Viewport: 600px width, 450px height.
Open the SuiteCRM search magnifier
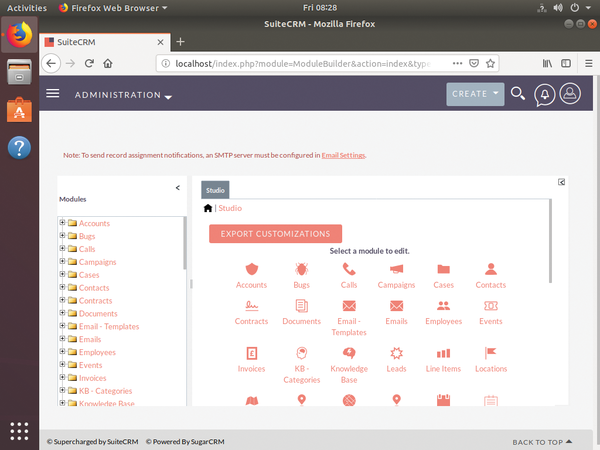517,94
